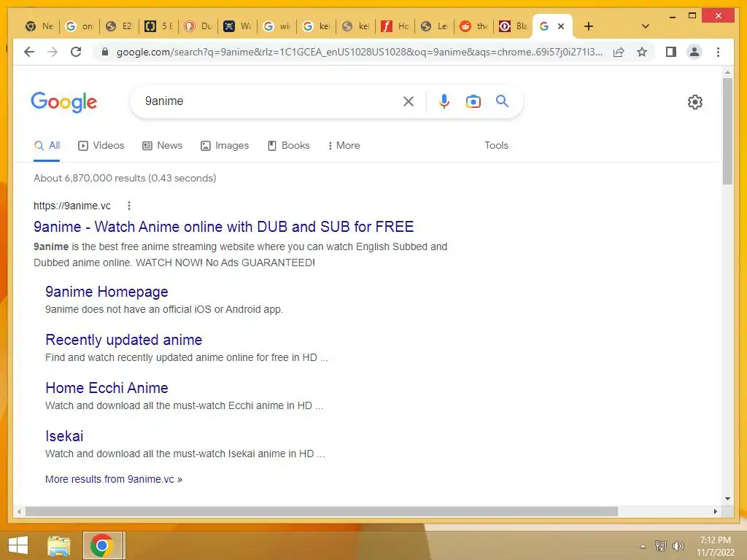Search by image camera icon
Viewport: 747px width, 560px height.
[473, 101]
